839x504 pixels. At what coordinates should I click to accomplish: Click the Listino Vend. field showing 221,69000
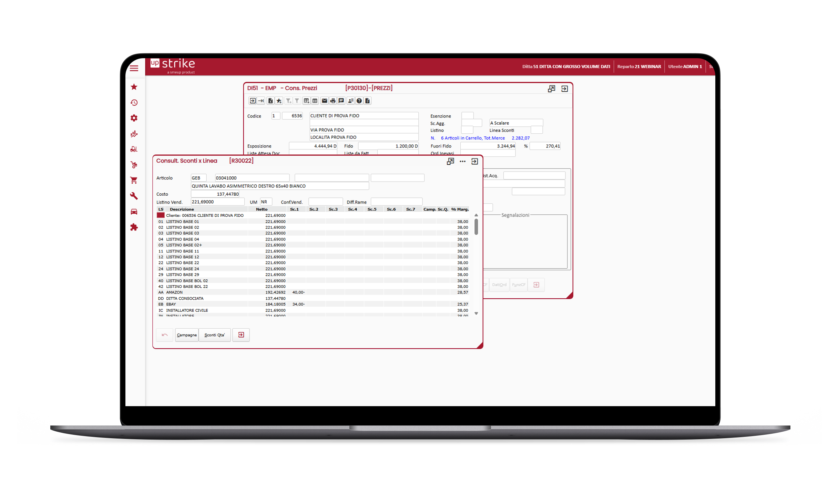tap(218, 202)
